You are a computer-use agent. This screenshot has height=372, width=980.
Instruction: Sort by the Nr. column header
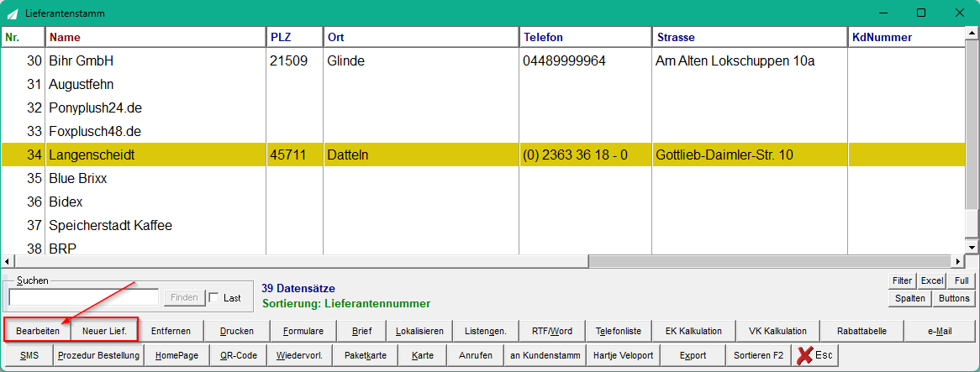[24, 38]
